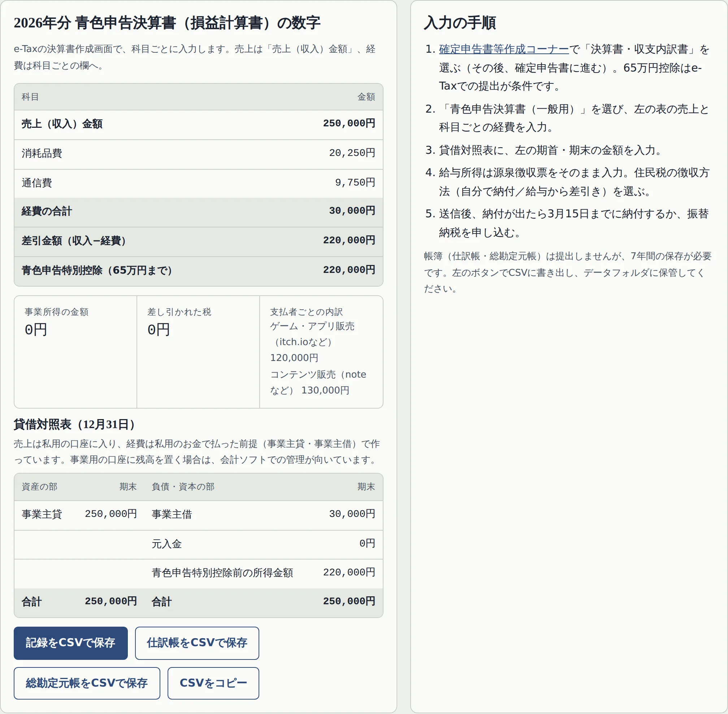Click the 2026年分 青色申告決算書 page title
The width and height of the screenshot is (728, 714).
pyautogui.click(x=167, y=23)
